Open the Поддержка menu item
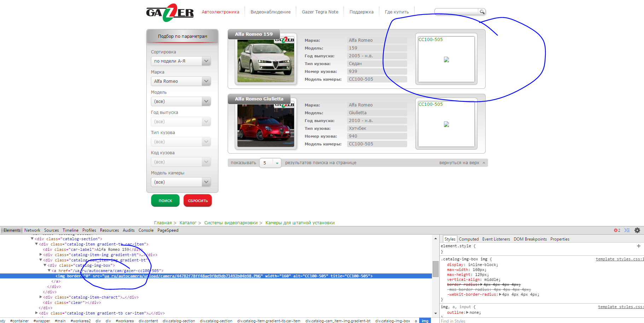Image resolution: width=644 pixels, height=323 pixels. (x=362, y=12)
